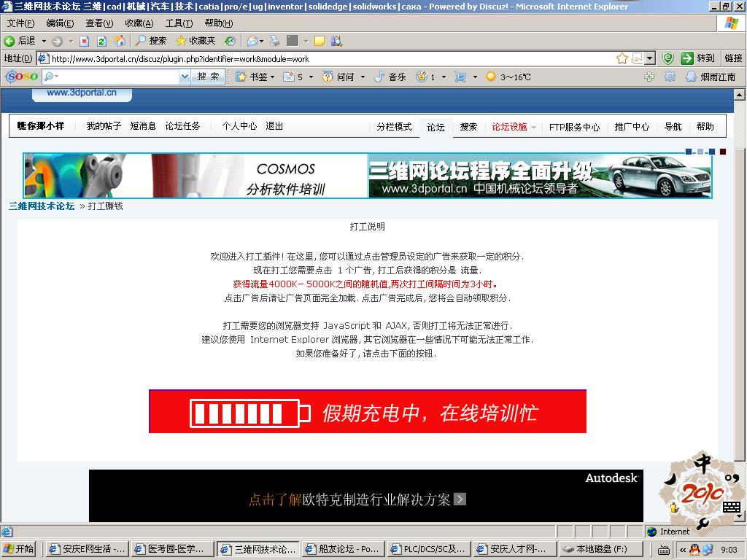Click the page scrollbar up arrow

tap(739, 94)
